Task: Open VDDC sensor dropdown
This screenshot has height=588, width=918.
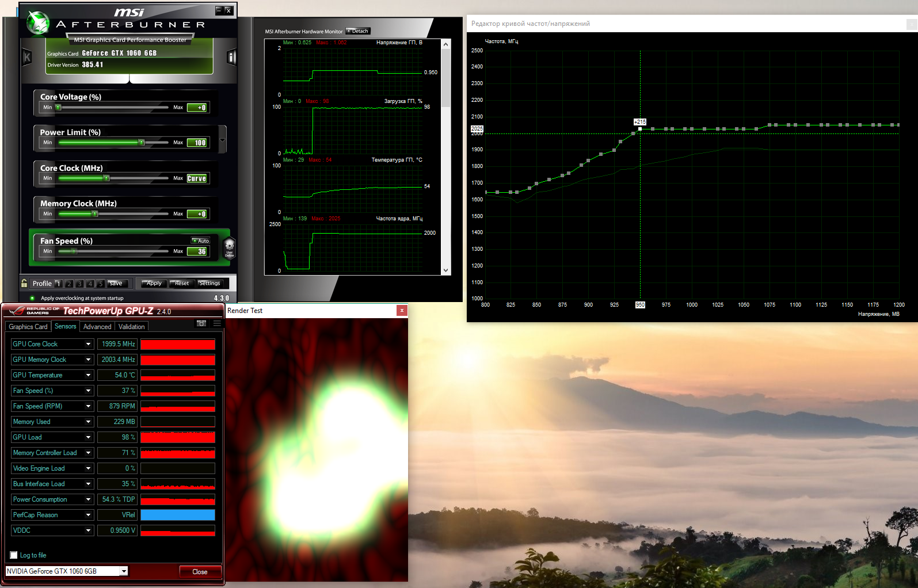Action: click(x=89, y=530)
